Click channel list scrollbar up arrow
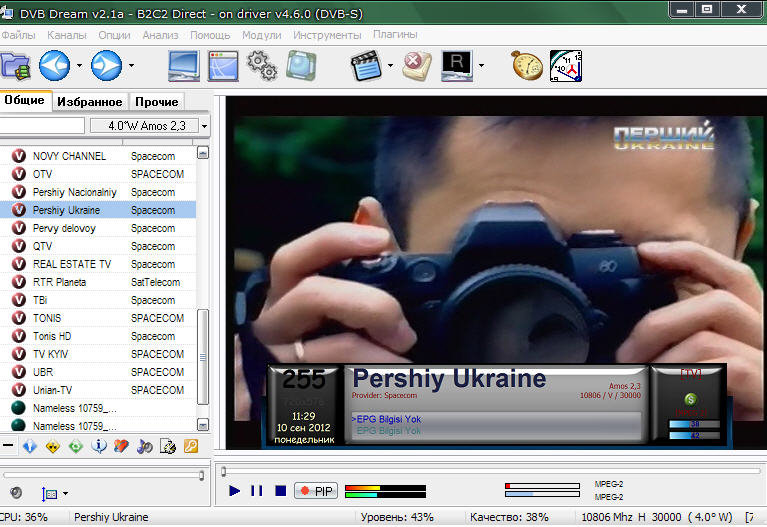The image size is (767, 527). (x=203, y=153)
